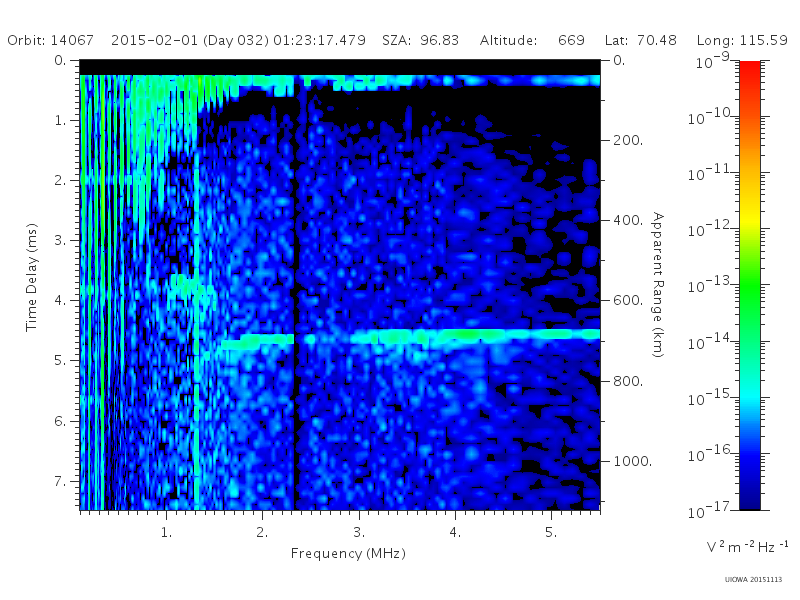The width and height of the screenshot is (800, 600).
Task: Click the 'UIOWA 20151113' credit text
Action: [753, 579]
